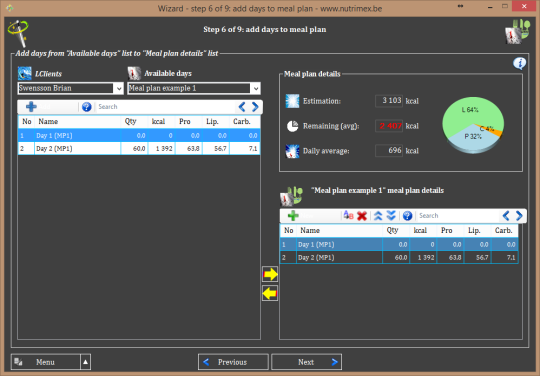Sort meal plan details list by kcal column

(x=423, y=231)
